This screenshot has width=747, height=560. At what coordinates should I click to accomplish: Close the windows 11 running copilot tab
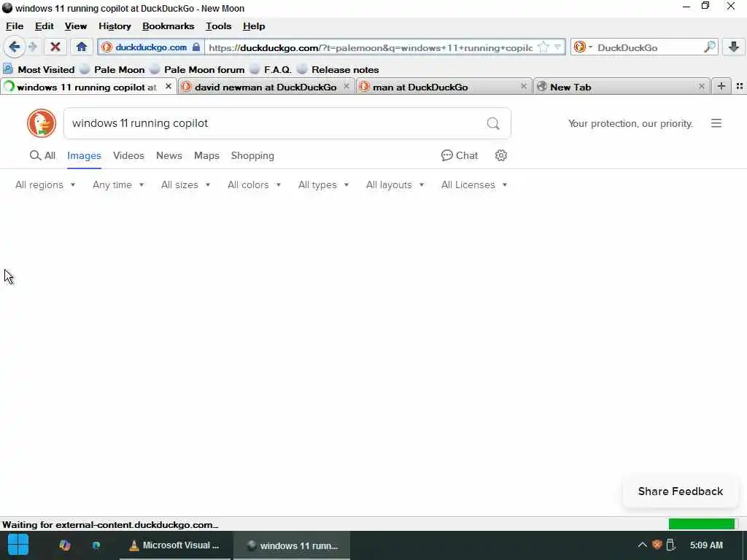(169, 86)
